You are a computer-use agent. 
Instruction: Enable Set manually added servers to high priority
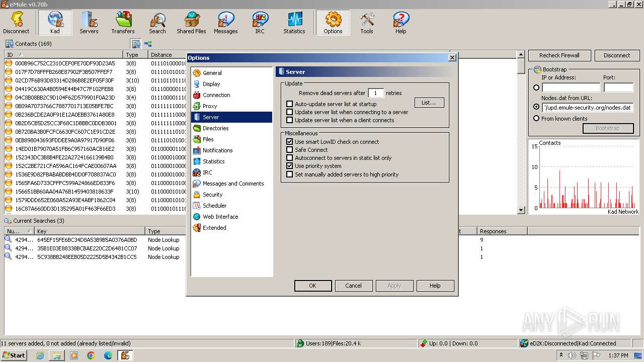tap(289, 174)
